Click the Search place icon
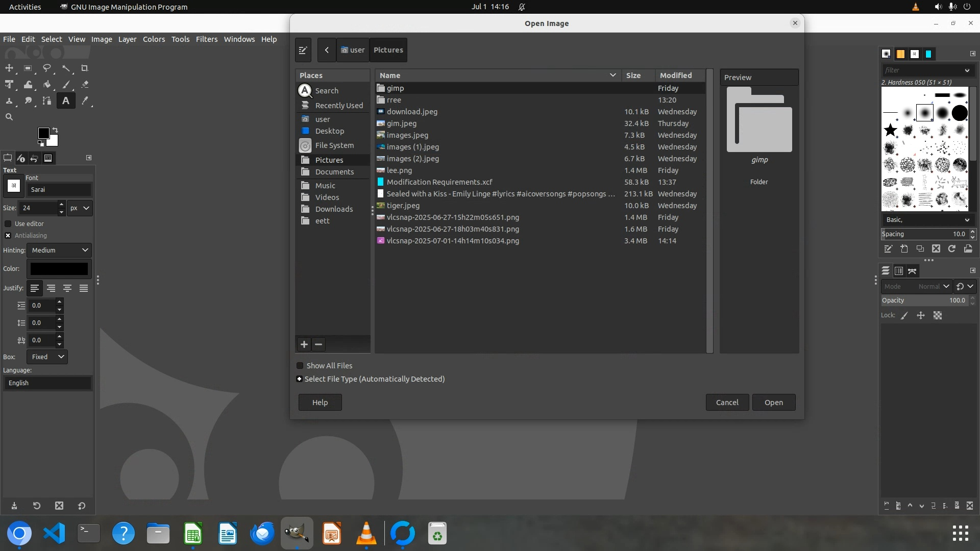 point(305,91)
